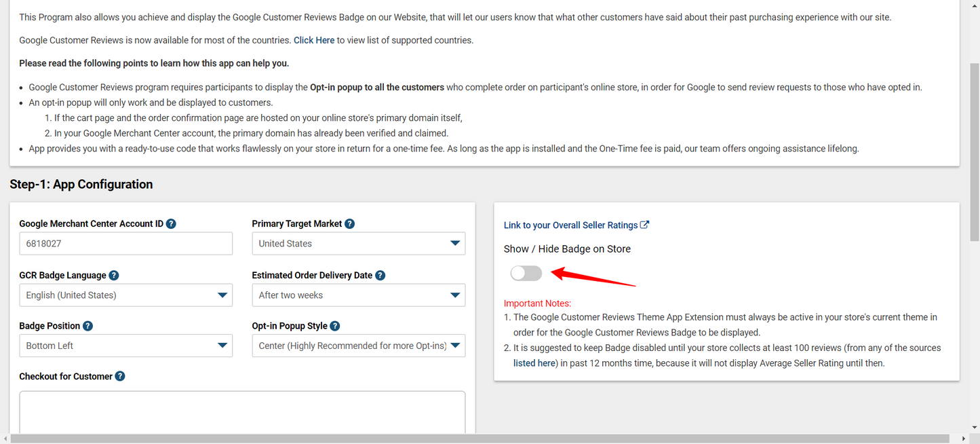
Task: Click help icon beside Checkout for Customer
Action: 120,376
